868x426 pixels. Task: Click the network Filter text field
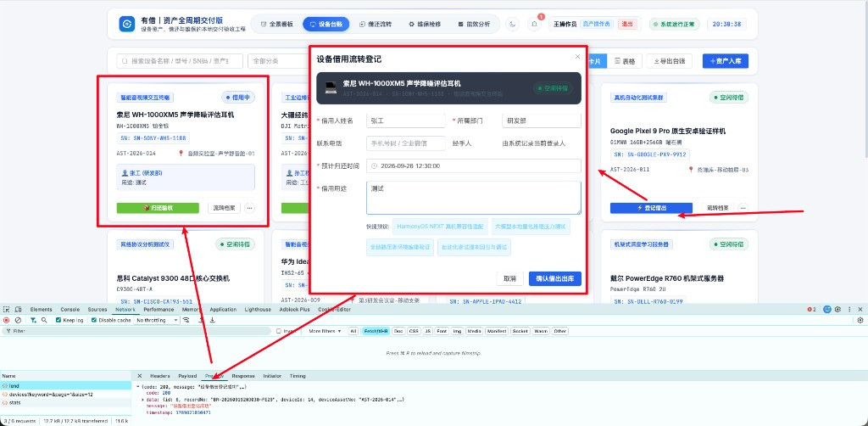click(138, 331)
